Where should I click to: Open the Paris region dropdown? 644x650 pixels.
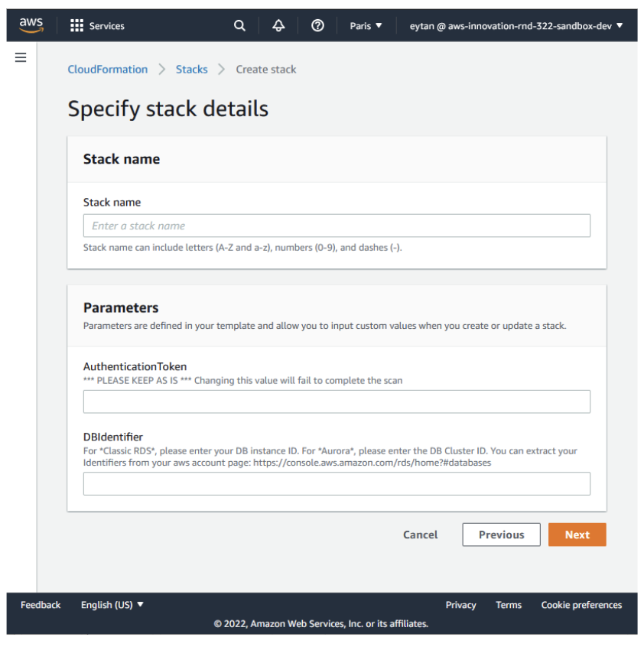(x=366, y=26)
